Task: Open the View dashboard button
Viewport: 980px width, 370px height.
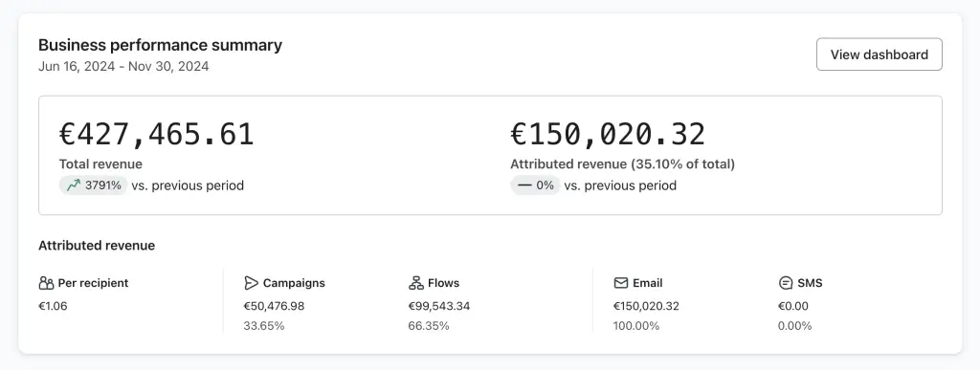Action: point(879,54)
